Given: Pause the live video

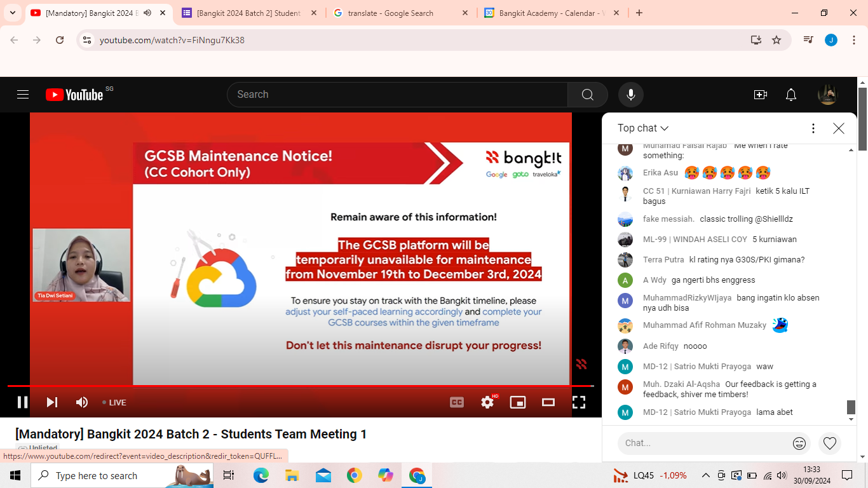Looking at the screenshot, I should pyautogui.click(x=22, y=402).
